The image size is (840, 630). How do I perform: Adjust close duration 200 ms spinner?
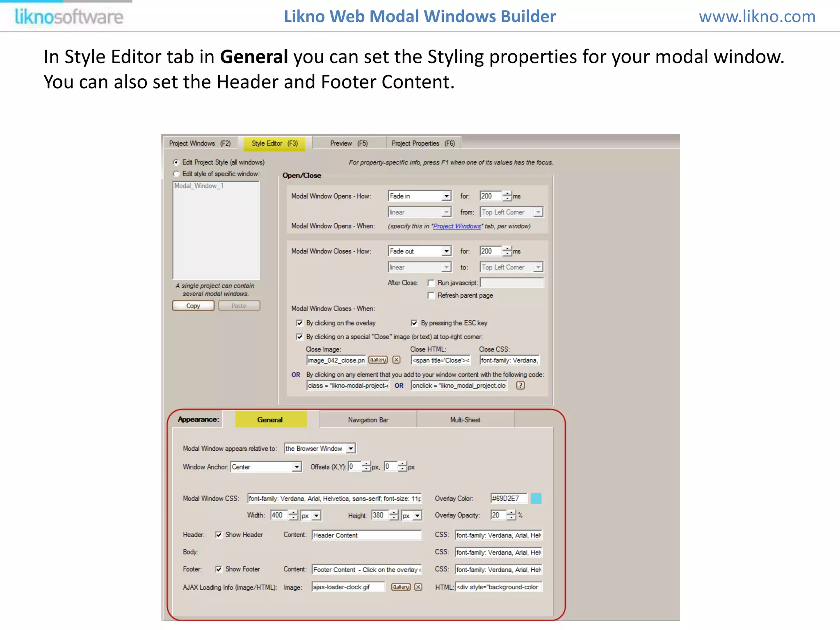click(507, 251)
